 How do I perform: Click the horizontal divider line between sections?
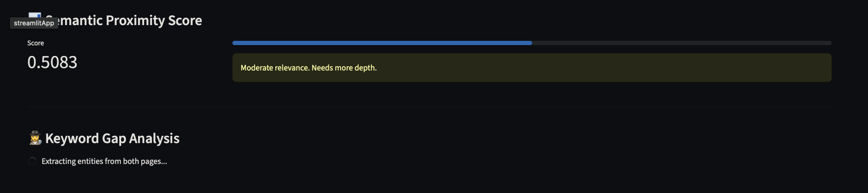(x=429, y=107)
